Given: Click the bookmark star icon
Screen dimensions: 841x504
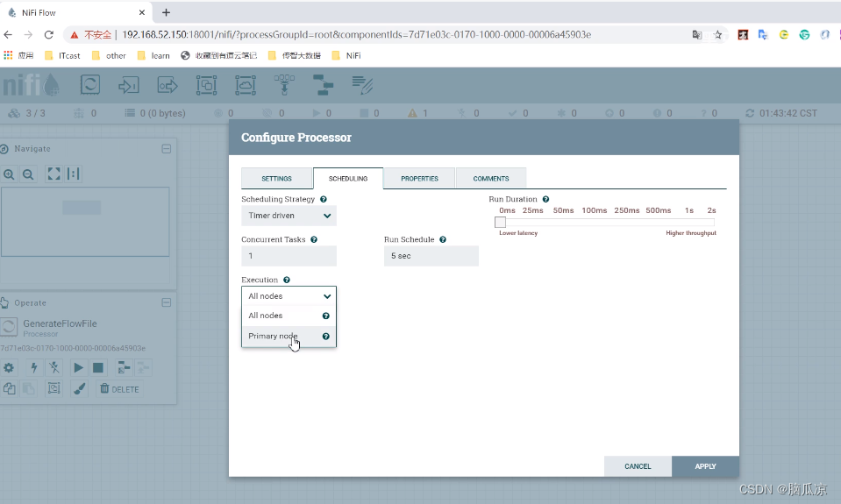Looking at the screenshot, I should pyautogui.click(x=717, y=35).
